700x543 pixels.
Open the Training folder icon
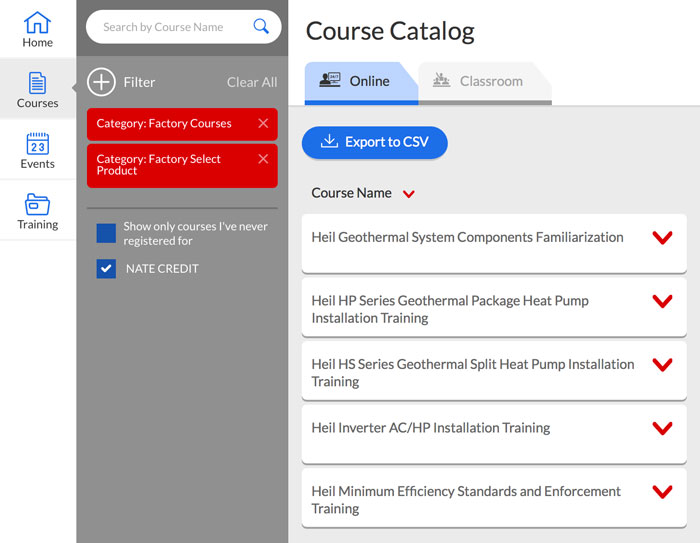point(38,205)
